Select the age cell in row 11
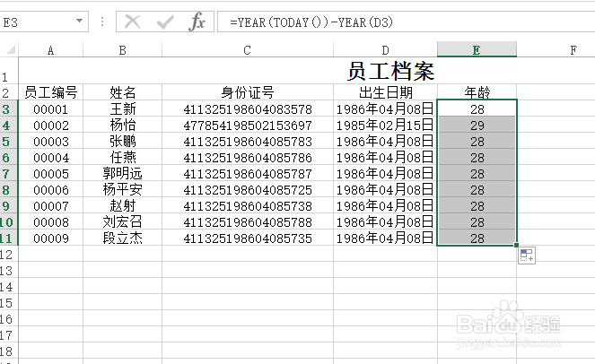The image size is (595, 364). (x=477, y=238)
